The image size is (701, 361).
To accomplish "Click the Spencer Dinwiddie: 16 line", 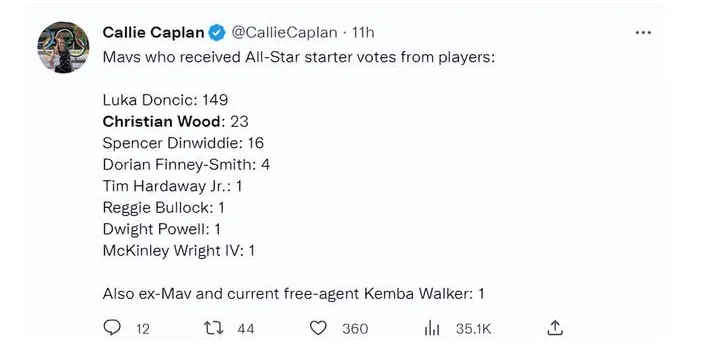I will 183,143.
